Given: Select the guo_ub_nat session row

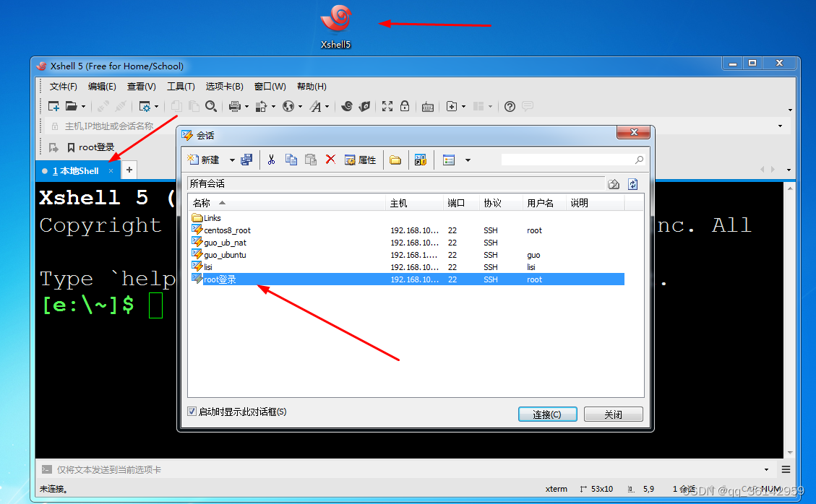Looking at the screenshot, I should [408, 243].
